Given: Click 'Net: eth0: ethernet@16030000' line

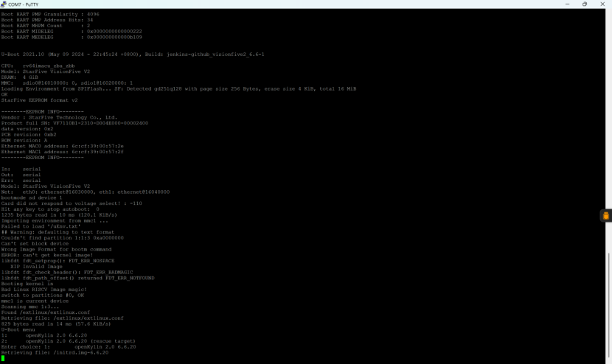Looking at the screenshot, I should click(86, 192).
